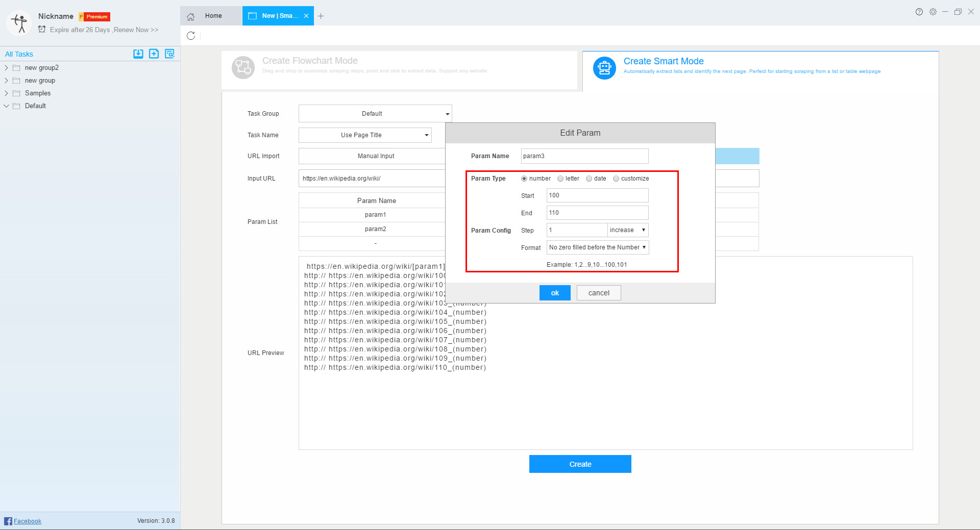Create a new task using the plus-document icon
Screen dimensions: 980x530
tap(154, 53)
